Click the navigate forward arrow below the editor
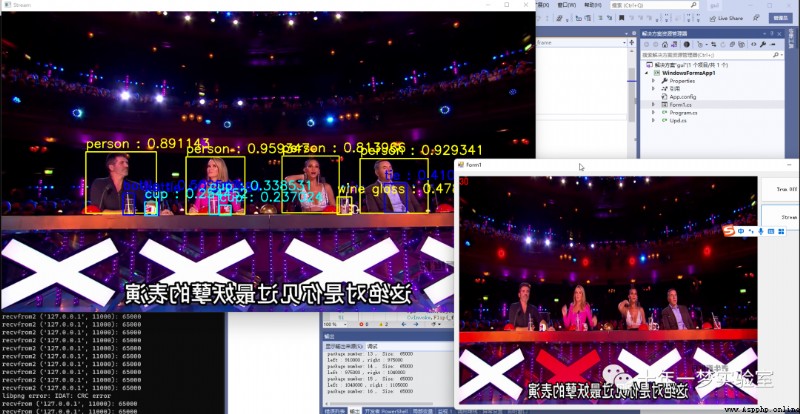Viewport: 800px width, 414px height. point(416,324)
